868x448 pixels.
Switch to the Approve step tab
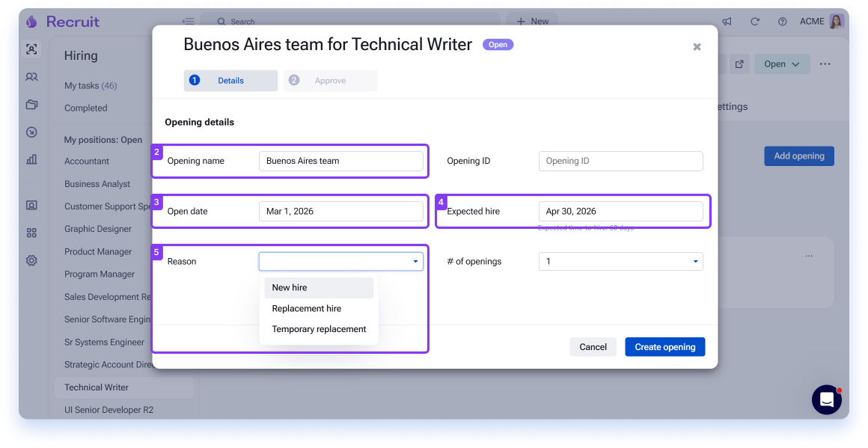pyautogui.click(x=330, y=81)
